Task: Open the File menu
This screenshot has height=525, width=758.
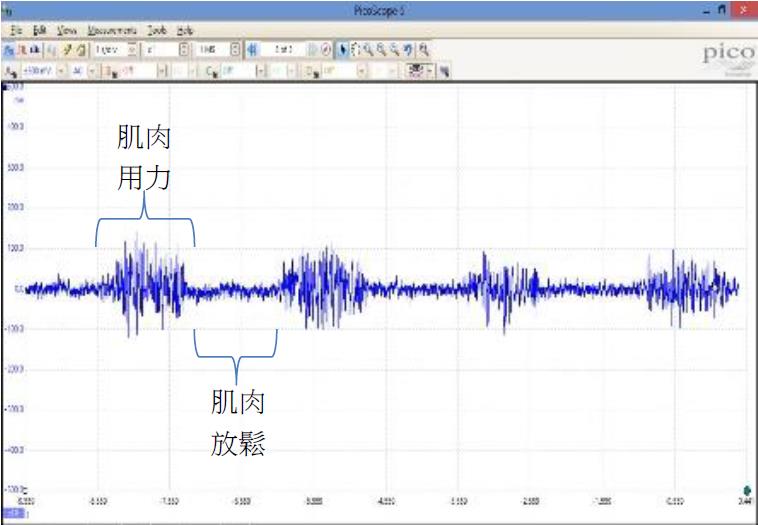Action: (x=16, y=30)
